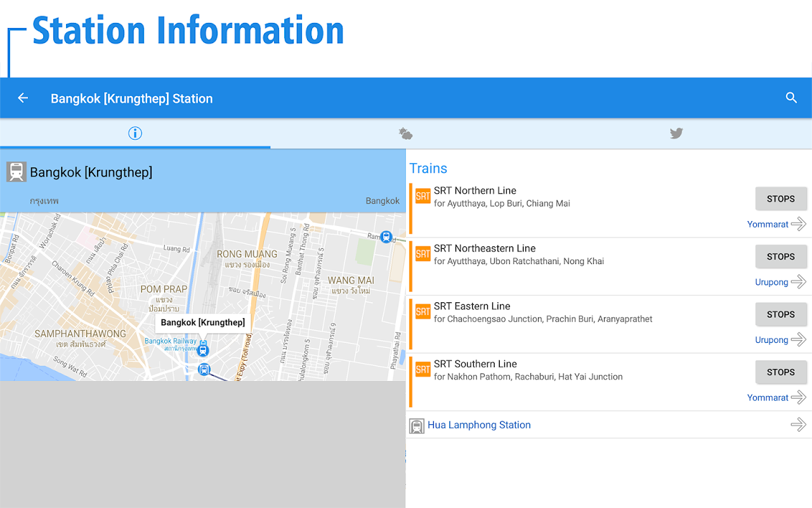The image size is (812, 508).
Task: Open Yommarat link under SRT Northern Line
Action: pyautogui.click(x=768, y=224)
